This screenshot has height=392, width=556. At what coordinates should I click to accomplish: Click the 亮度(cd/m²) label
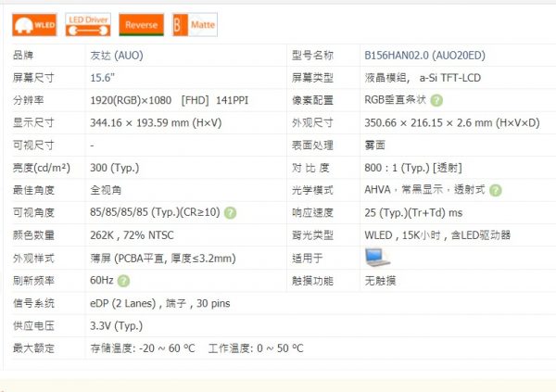click(42, 168)
